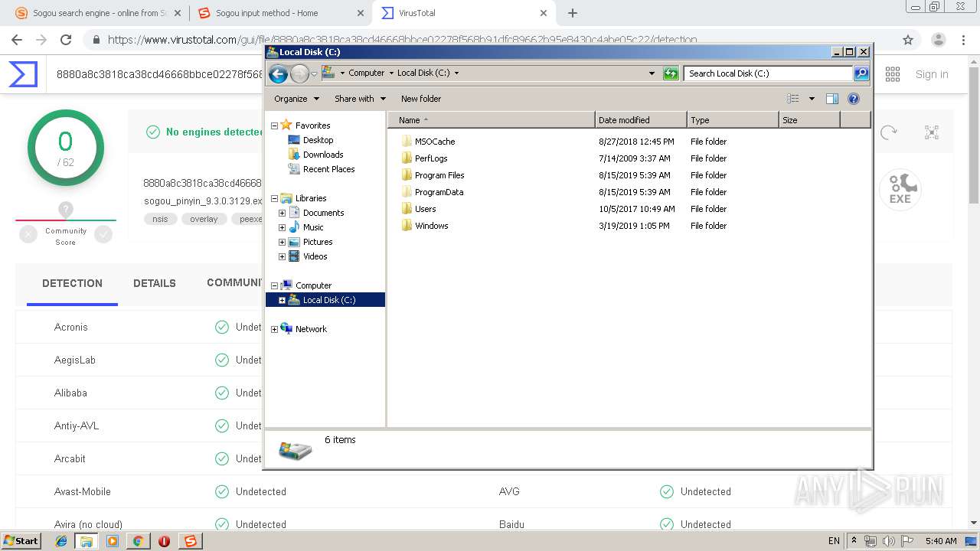
Task: Open Explorer help icon
Action: point(854,99)
